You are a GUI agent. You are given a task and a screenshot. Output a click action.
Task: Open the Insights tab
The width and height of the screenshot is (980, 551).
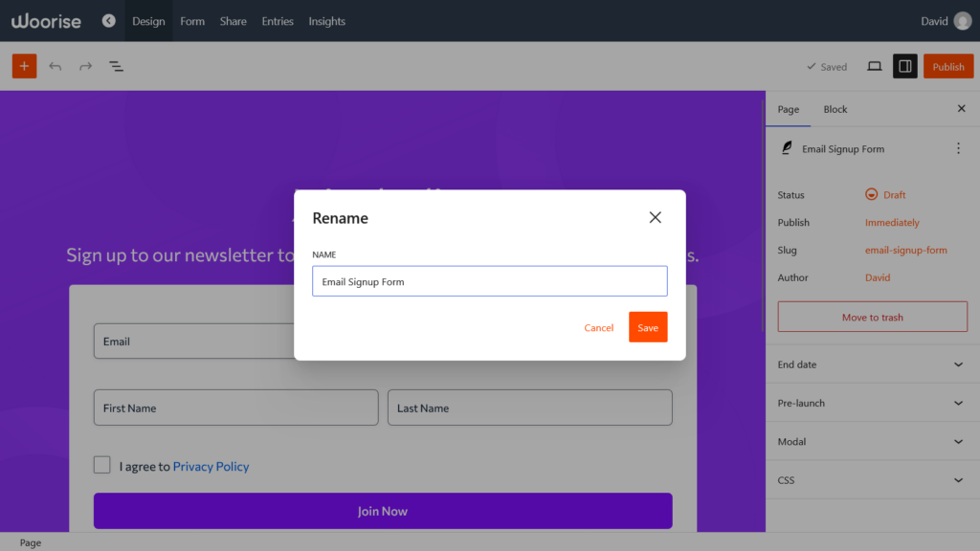coord(327,21)
